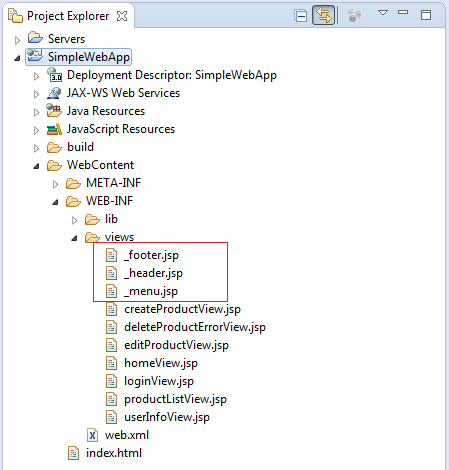Open the View Menu dropdown triangle
This screenshot has height=470, width=449.
(383, 13)
